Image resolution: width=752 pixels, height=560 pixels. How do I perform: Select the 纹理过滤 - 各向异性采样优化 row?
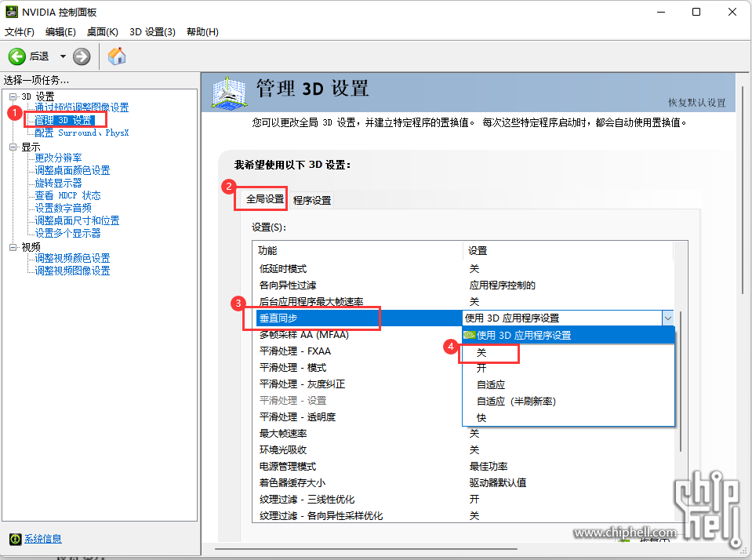[x=463, y=516]
